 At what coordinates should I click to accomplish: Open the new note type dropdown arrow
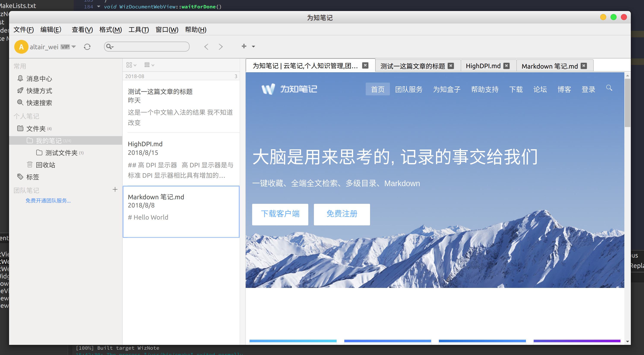click(253, 46)
